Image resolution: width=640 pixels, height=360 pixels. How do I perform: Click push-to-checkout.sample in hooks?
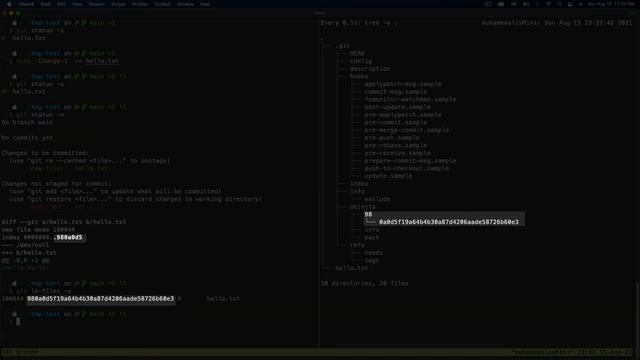[407, 169]
